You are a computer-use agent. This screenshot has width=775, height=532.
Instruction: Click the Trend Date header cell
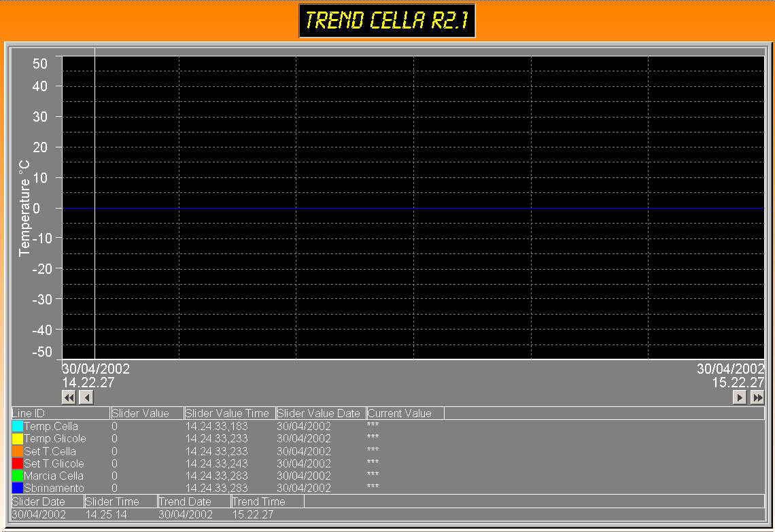click(x=194, y=501)
